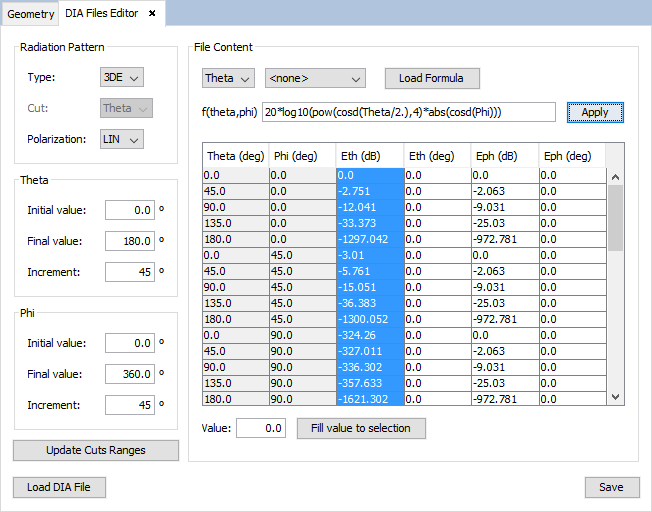Open the <none> formula dropdown
This screenshot has height=512, width=652.
315,78
